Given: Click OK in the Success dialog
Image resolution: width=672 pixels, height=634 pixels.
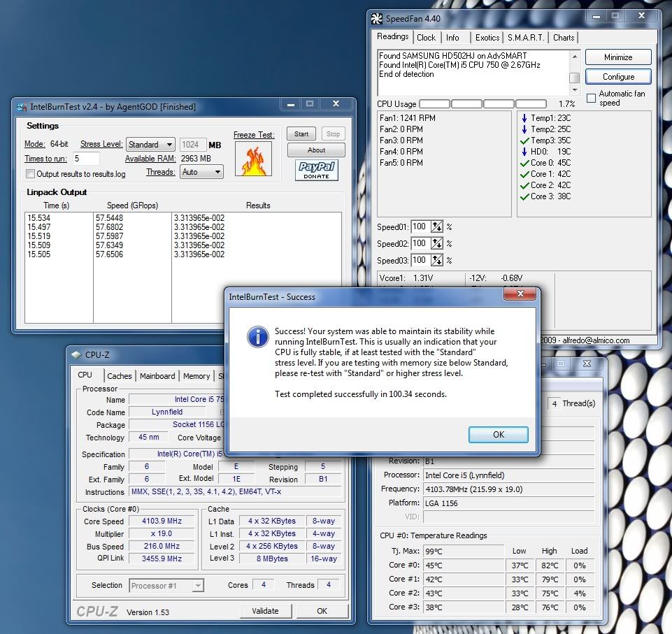Looking at the screenshot, I should 499,434.
